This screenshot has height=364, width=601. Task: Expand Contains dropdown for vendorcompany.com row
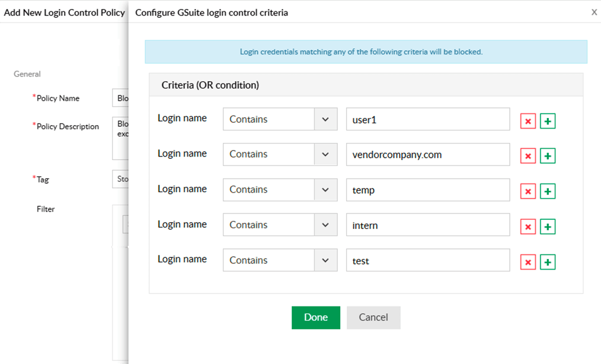(280, 154)
